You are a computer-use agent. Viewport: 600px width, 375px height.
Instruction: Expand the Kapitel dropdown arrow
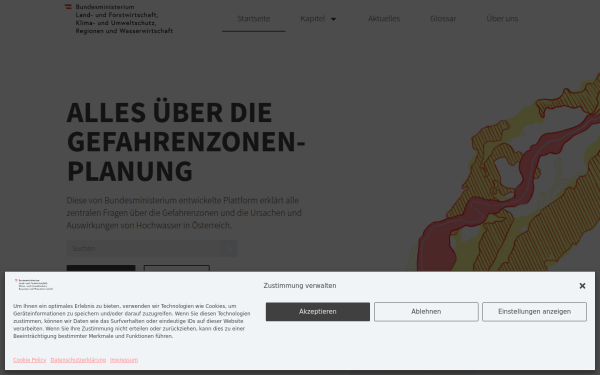tap(333, 19)
